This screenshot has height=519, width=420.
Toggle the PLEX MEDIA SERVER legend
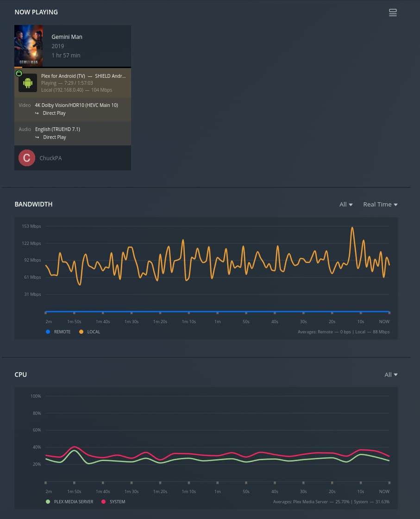tap(69, 502)
